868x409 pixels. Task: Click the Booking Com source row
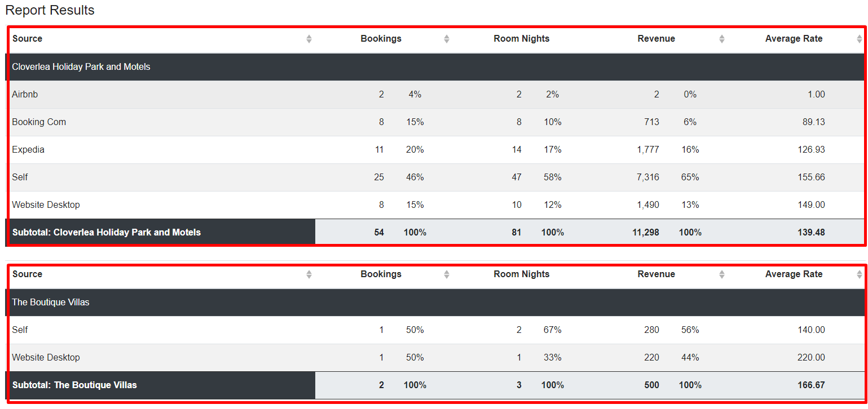(x=435, y=122)
